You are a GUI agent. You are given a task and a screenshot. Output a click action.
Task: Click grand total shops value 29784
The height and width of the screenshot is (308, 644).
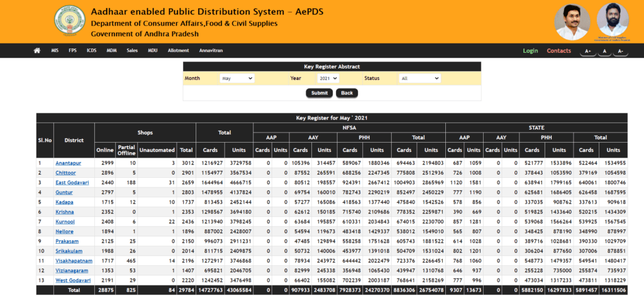coord(186,290)
